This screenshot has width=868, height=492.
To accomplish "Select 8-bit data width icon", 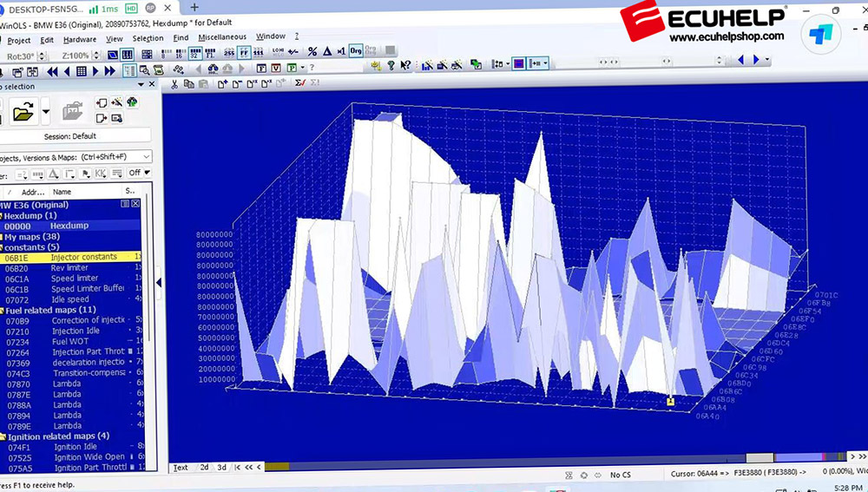I will click(x=166, y=54).
